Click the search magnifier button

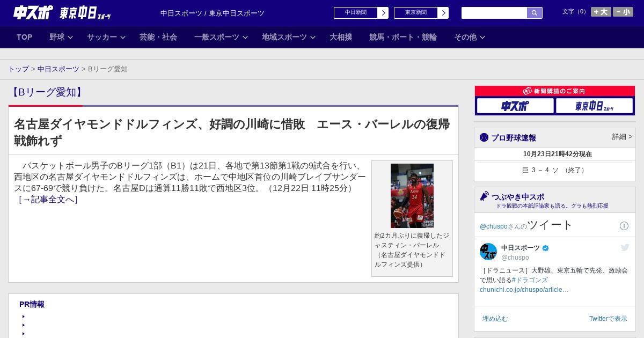[x=535, y=13]
